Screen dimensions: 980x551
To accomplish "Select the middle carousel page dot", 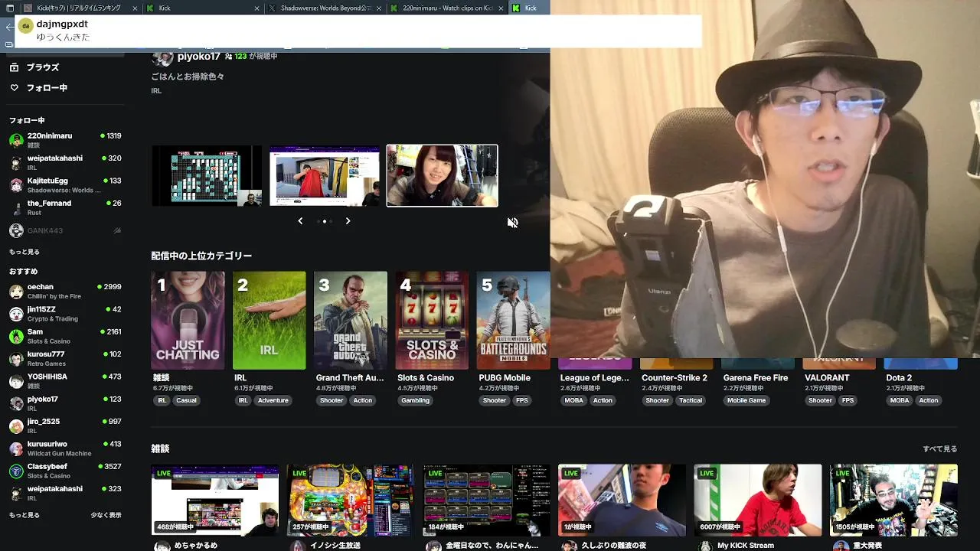I will tap(325, 221).
